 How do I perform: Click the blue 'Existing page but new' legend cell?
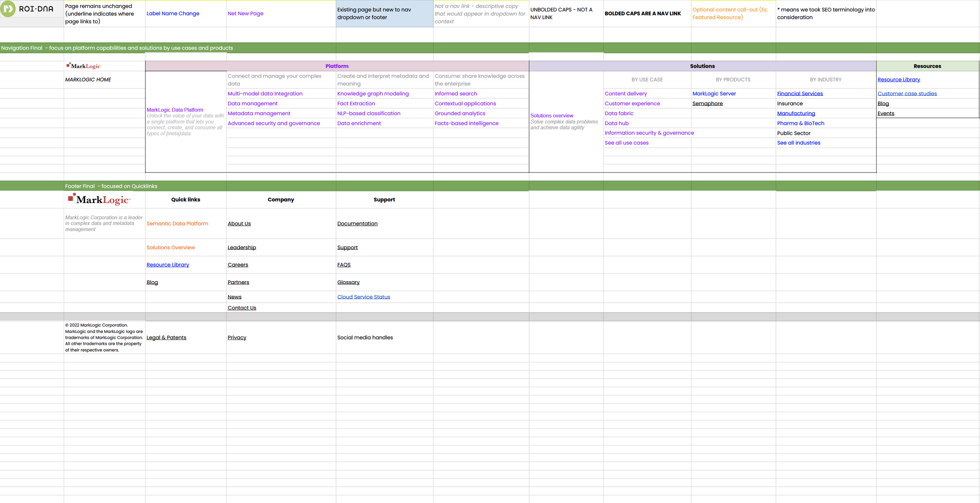[384, 14]
